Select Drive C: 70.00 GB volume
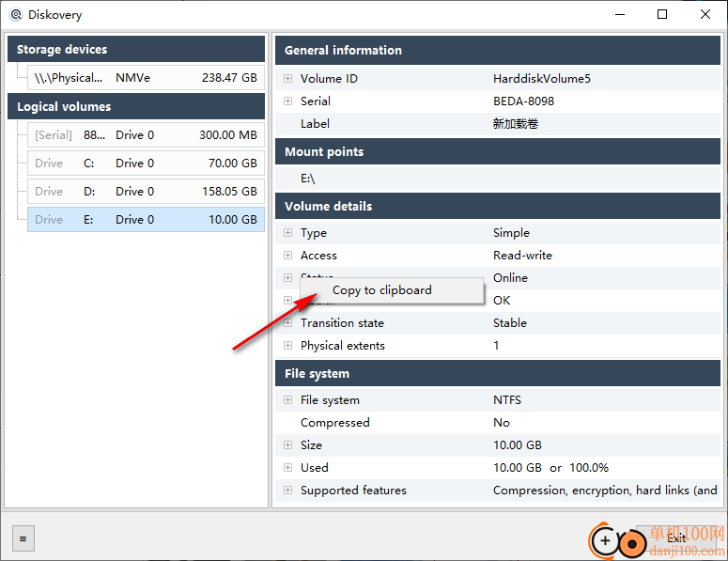This screenshot has width=728, height=561. tap(146, 163)
